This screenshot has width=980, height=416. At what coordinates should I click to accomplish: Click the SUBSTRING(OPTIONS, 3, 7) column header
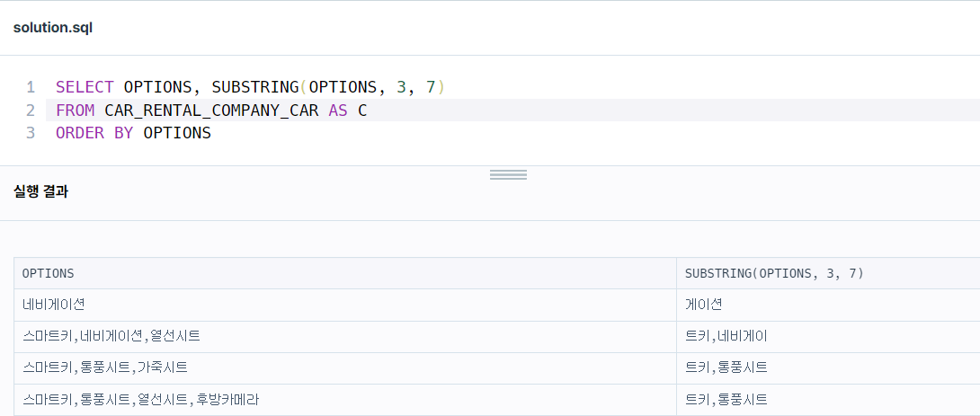[x=828, y=273]
